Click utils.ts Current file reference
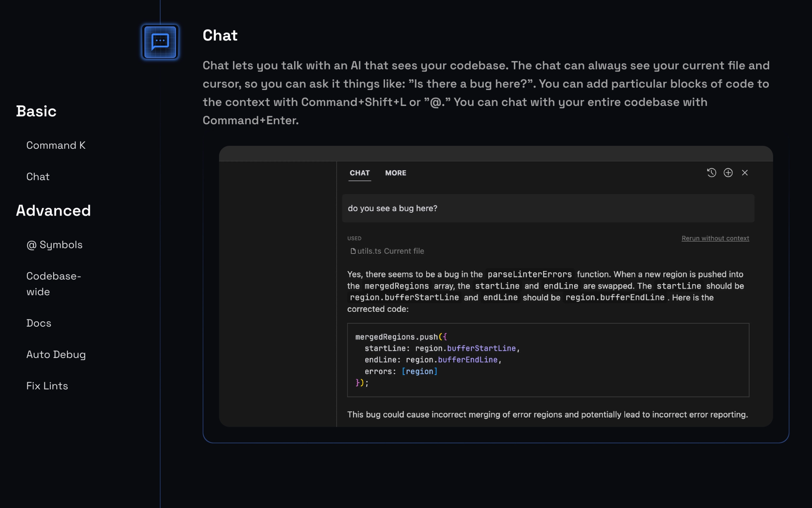This screenshot has width=812, height=508. pyautogui.click(x=390, y=251)
